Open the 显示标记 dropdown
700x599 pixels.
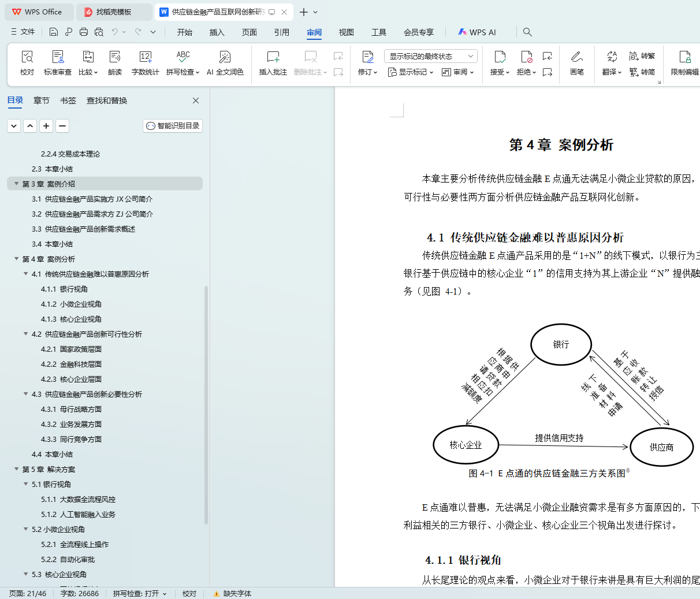pos(411,72)
